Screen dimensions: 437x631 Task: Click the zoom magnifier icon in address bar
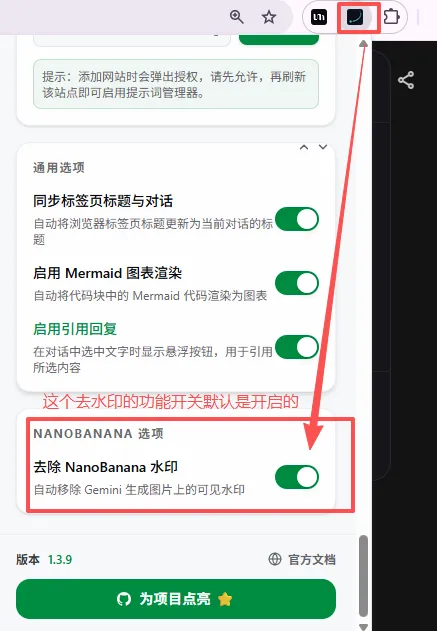(x=237, y=17)
